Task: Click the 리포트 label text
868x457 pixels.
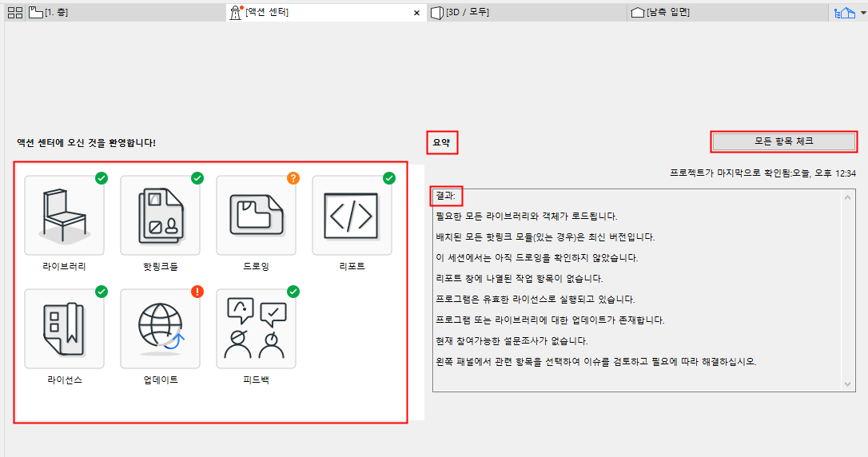Action: [352, 267]
